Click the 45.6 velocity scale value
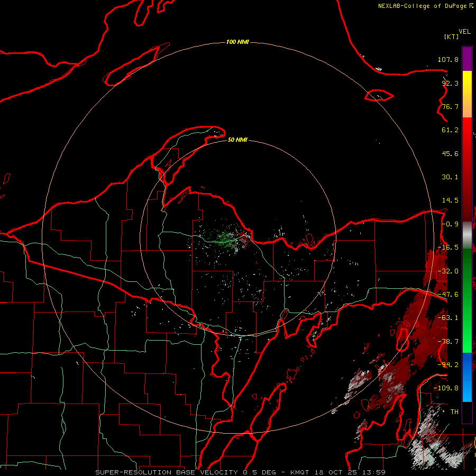 (450, 153)
